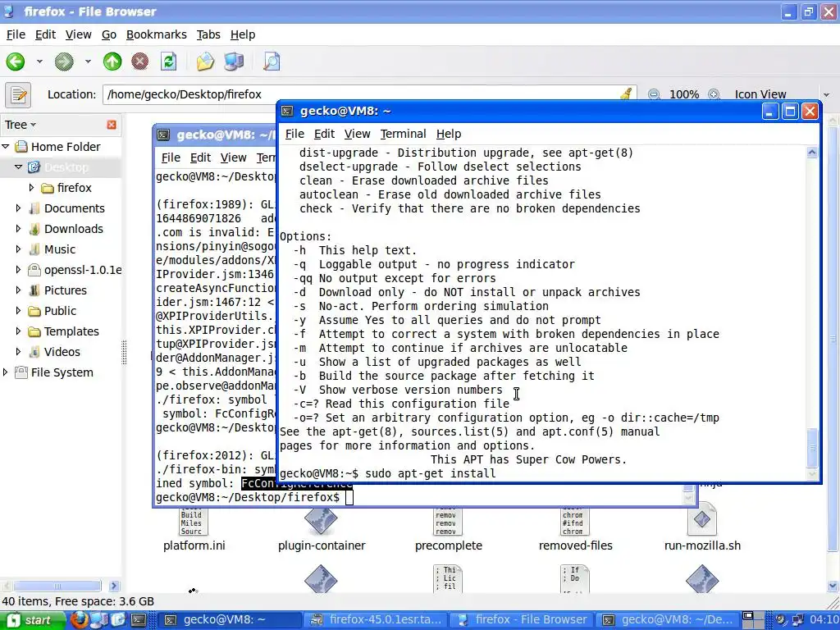Viewport: 840px width, 630px height.
Task: Open File Browser's File menu
Action: 16,34
